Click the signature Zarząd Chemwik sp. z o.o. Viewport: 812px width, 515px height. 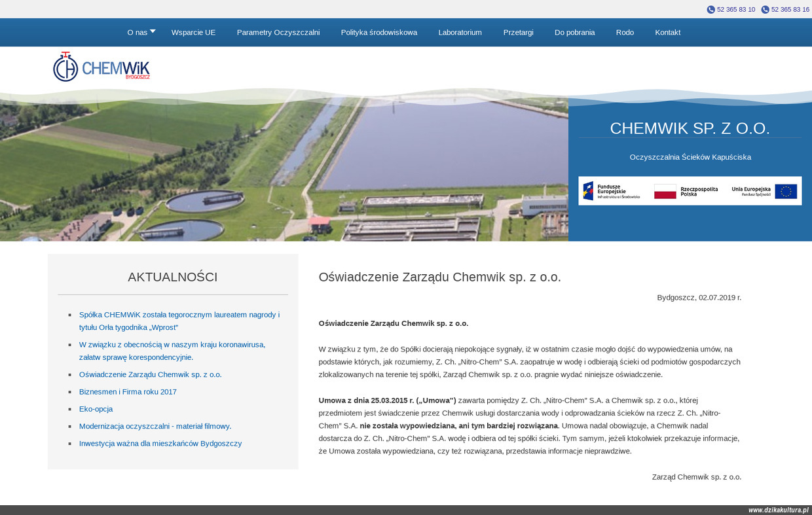coord(697,476)
